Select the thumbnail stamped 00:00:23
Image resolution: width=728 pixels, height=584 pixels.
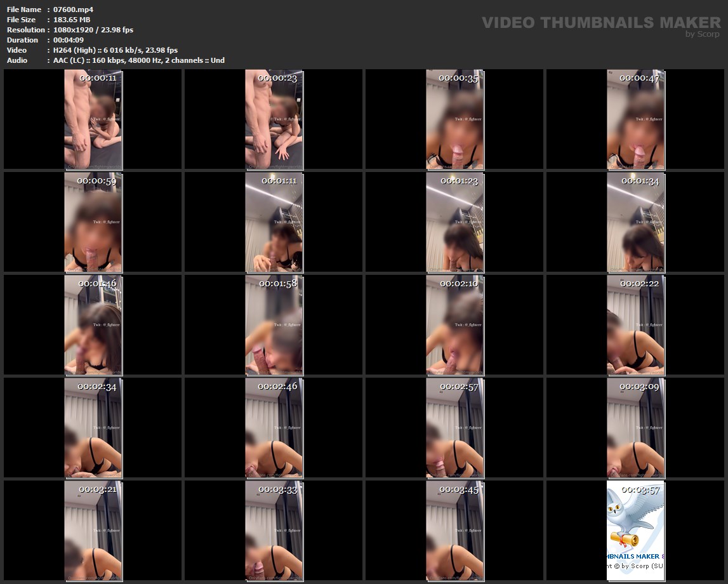[x=274, y=120]
